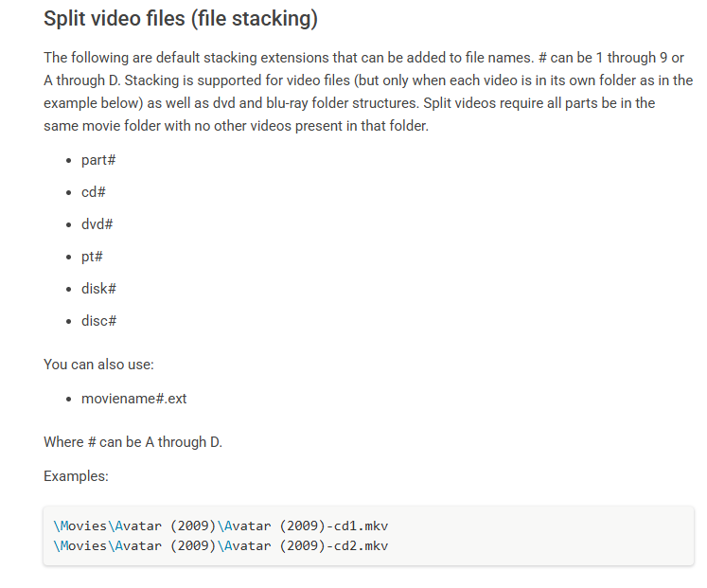The height and width of the screenshot is (588, 707).
Task: Click the moviename#.ext list item
Action: click(133, 399)
